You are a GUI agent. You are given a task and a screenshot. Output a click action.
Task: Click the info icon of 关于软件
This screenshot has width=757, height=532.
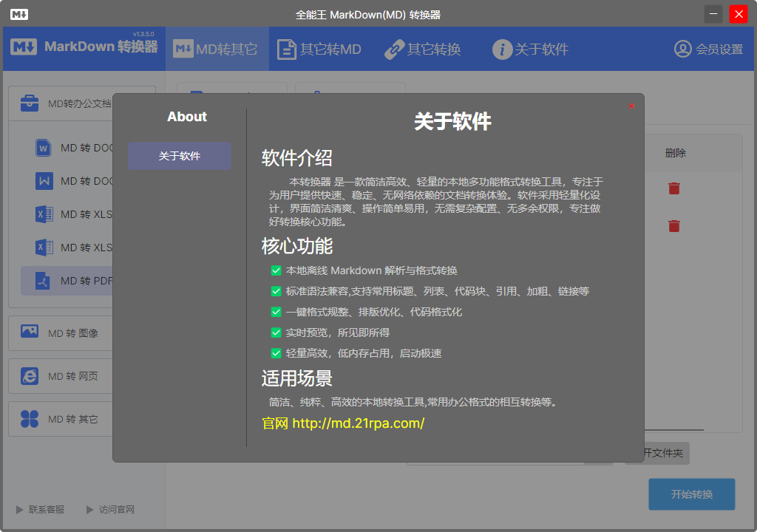pyautogui.click(x=502, y=50)
